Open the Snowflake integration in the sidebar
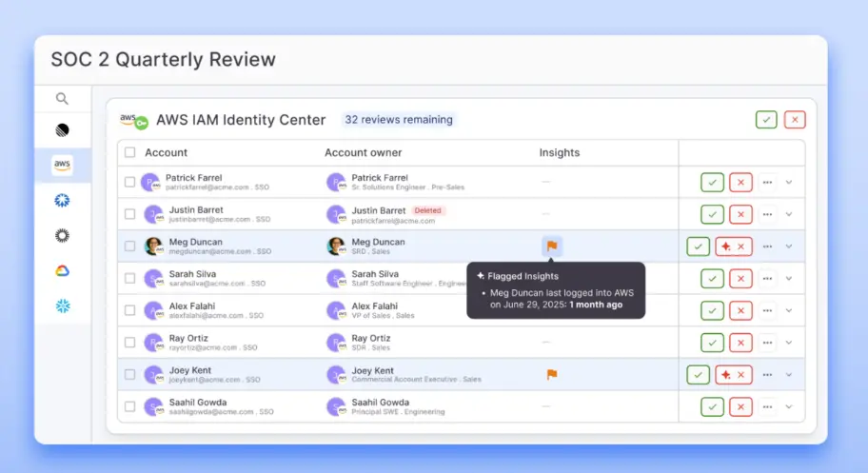 coord(62,306)
